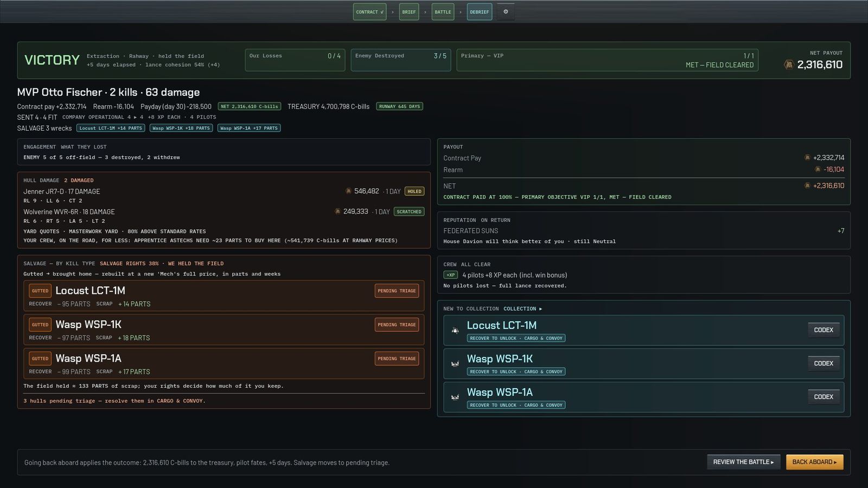Click Recover to Unlock tag under Wasp WSP-1K
This screenshot has height=488, width=868.
point(516,371)
